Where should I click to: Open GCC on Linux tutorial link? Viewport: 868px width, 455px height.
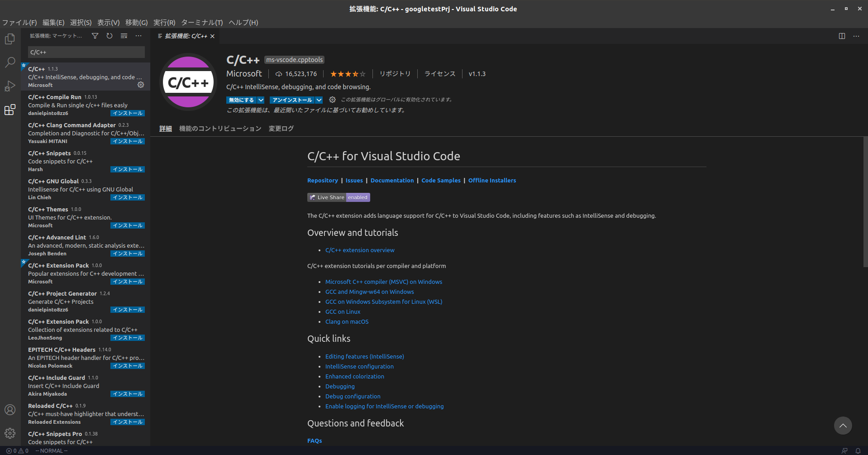[343, 312]
